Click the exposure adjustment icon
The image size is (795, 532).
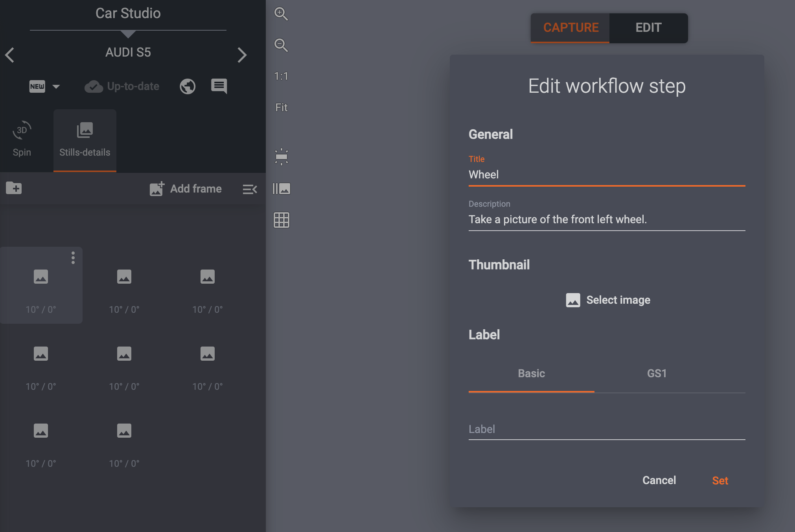pyautogui.click(x=281, y=157)
